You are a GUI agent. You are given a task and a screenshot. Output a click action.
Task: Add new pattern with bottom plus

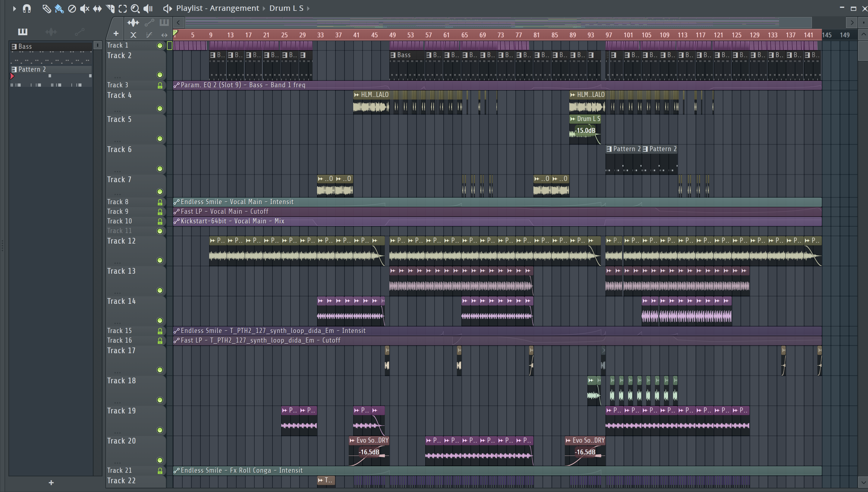pyautogui.click(x=51, y=483)
